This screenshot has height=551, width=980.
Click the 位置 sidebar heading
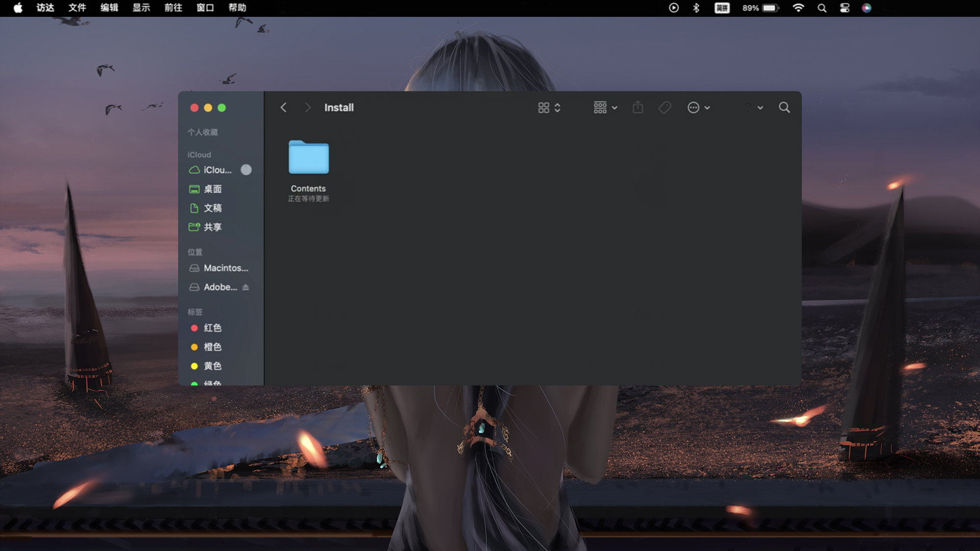195,252
